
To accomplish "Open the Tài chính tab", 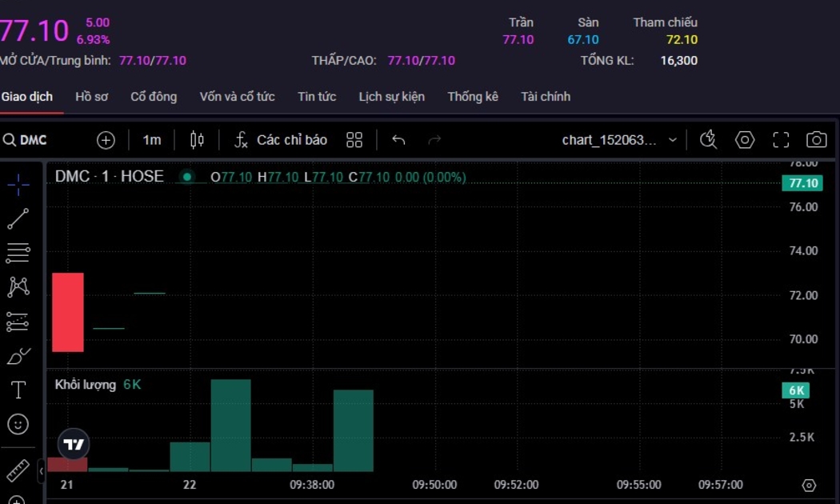I will 546,97.
